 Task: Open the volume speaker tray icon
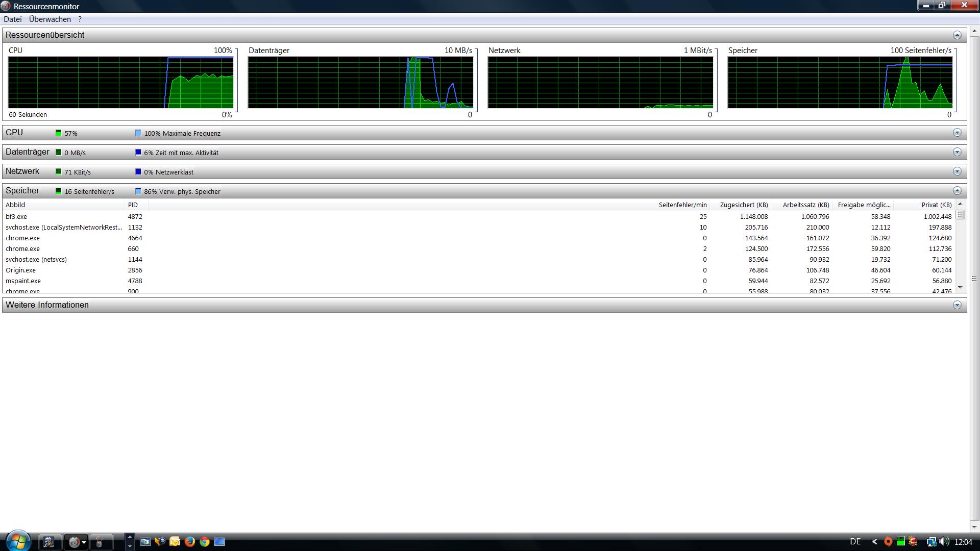click(x=944, y=542)
